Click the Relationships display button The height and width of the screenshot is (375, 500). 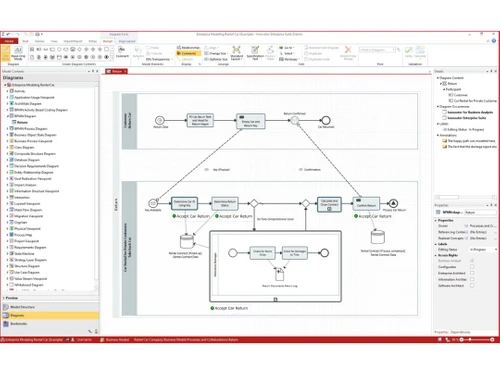coord(188,48)
